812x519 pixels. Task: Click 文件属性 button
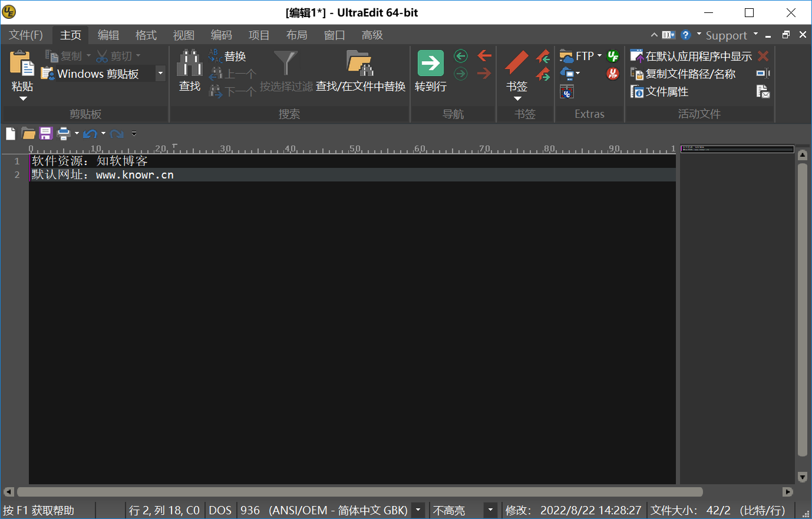pyautogui.click(x=659, y=91)
